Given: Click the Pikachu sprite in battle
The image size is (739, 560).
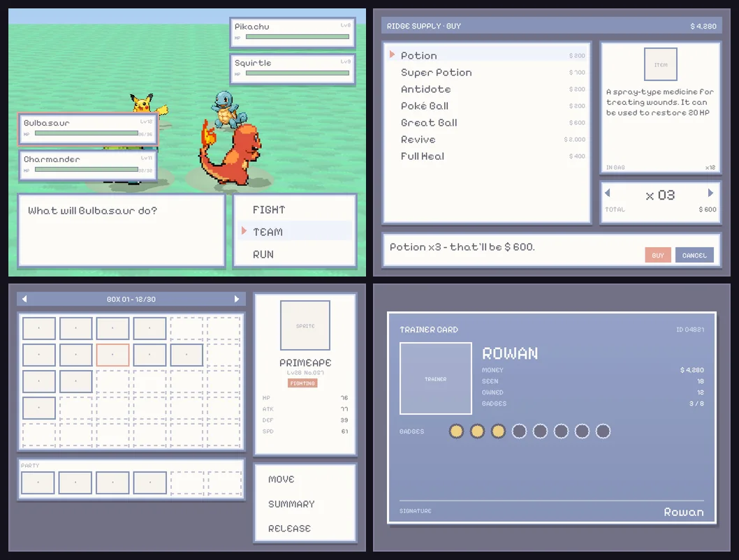Looking at the screenshot, I should [x=147, y=103].
